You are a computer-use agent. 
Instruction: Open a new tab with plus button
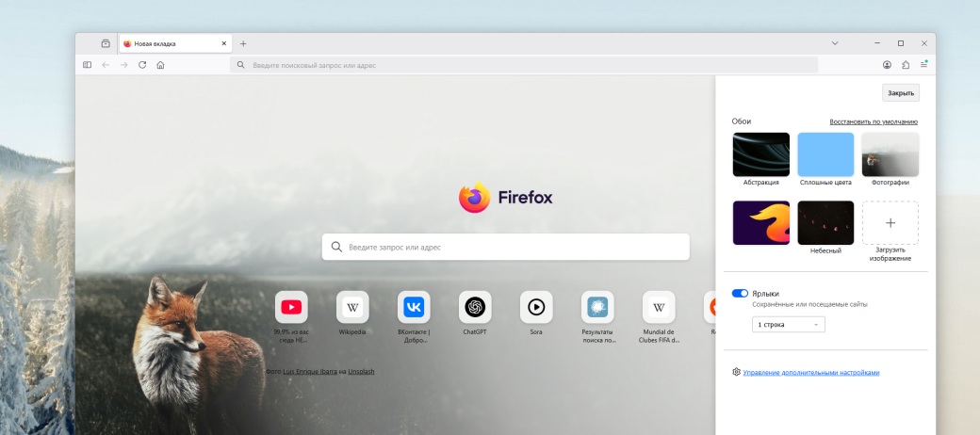[x=243, y=43]
